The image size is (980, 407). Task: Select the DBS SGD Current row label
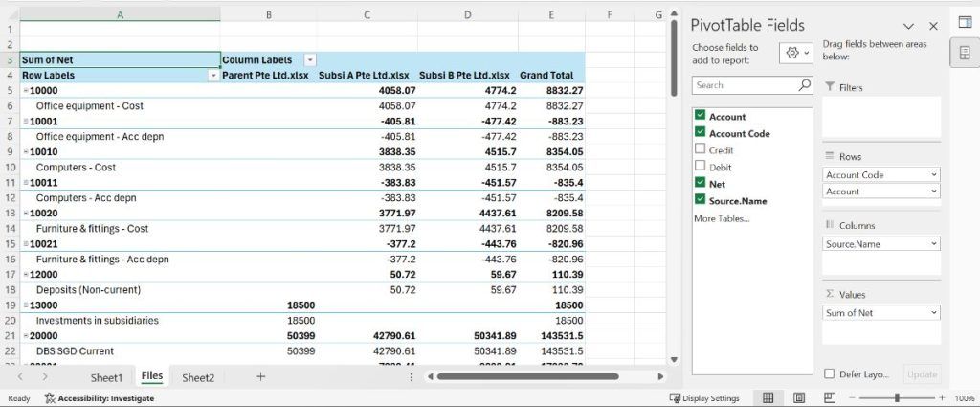[x=75, y=351]
